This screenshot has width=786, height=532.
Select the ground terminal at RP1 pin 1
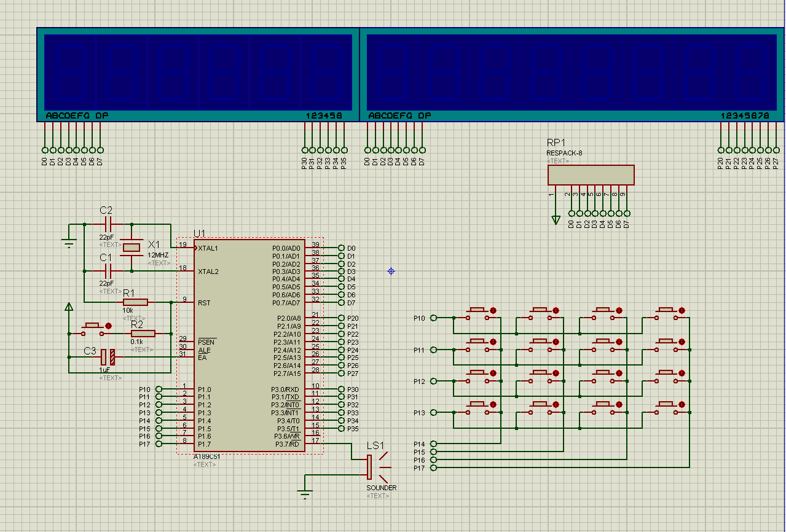click(556, 220)
